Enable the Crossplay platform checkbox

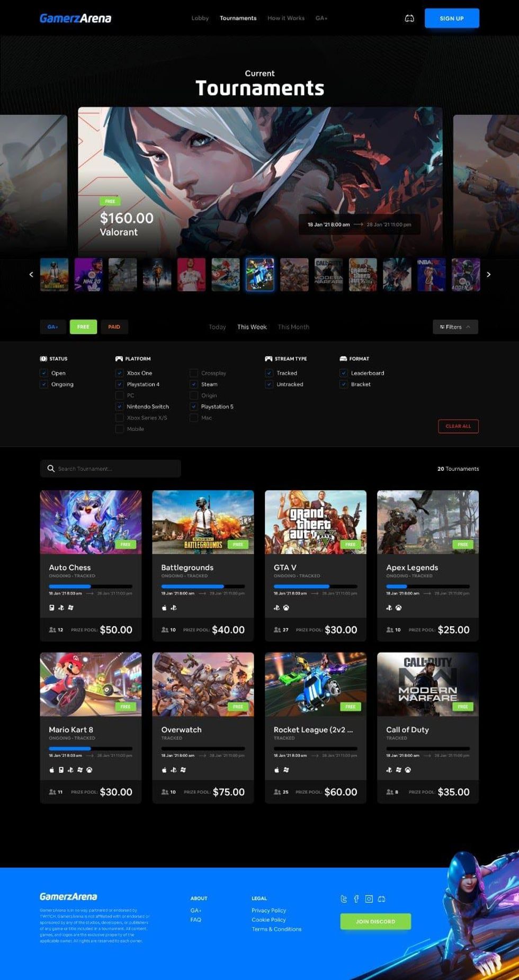click(194, 373)
